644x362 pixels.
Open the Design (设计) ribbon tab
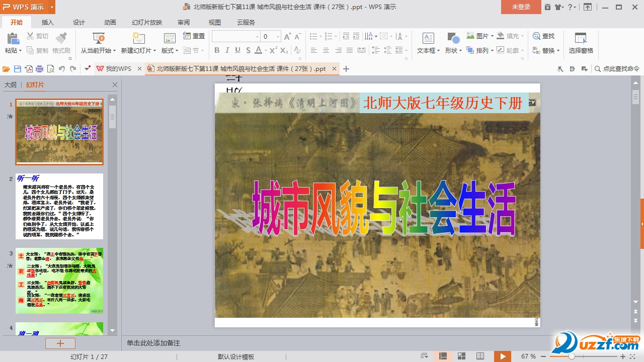tap(79, 22)
